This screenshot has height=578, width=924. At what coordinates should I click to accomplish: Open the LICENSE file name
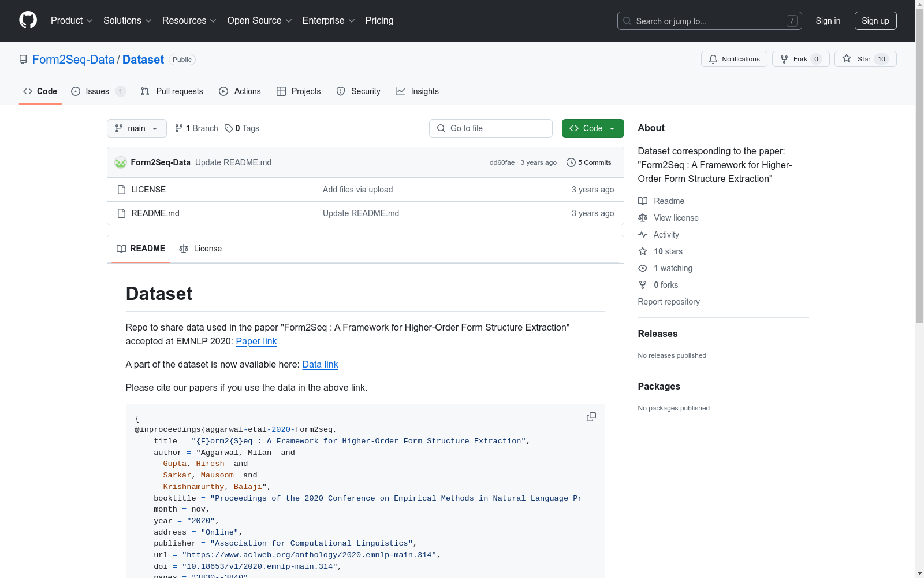click(x=148, y=190)
